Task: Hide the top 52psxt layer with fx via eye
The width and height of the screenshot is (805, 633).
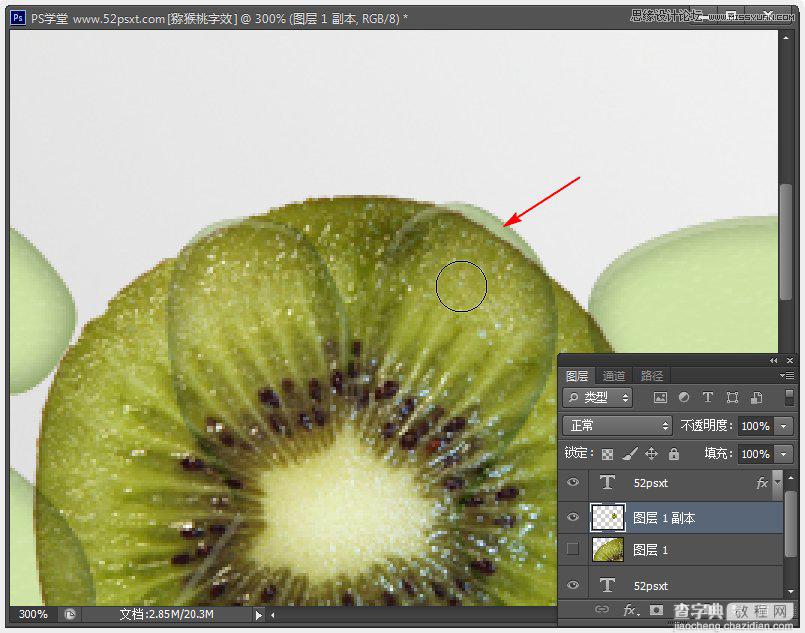Action: click(573, 482)
